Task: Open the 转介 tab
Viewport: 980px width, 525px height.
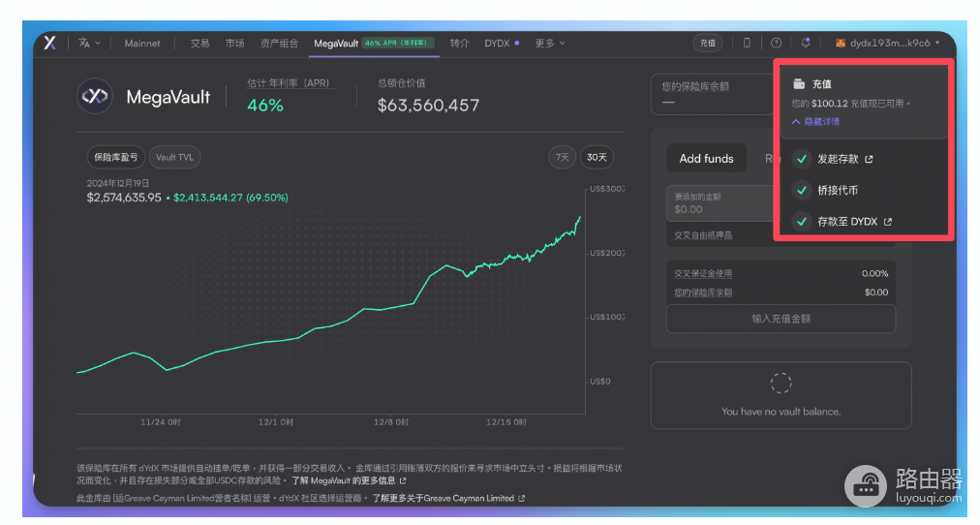Action: click(459, 44)
